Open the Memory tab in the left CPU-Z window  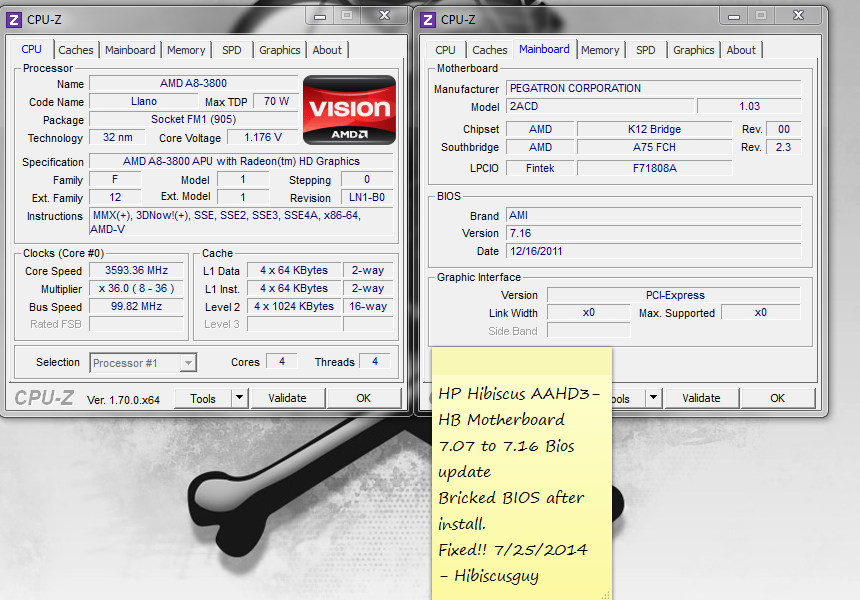pos(186,50)
